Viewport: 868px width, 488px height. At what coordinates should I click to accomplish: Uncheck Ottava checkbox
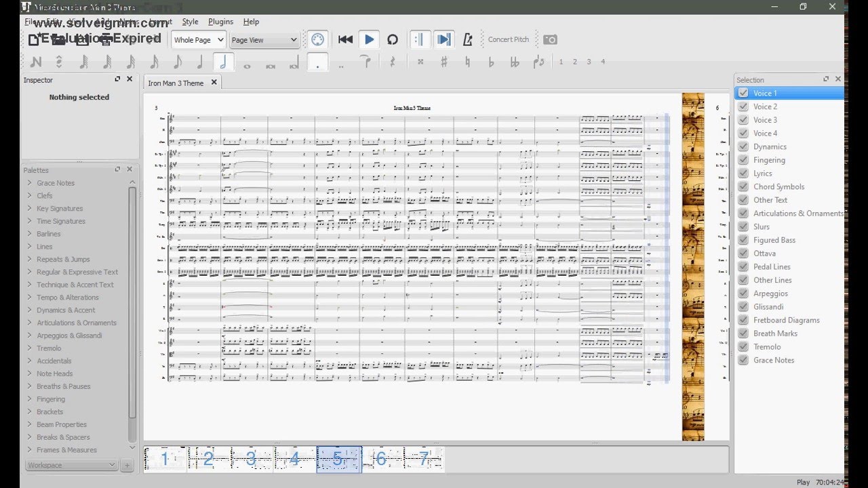click(x=743, y=253)
